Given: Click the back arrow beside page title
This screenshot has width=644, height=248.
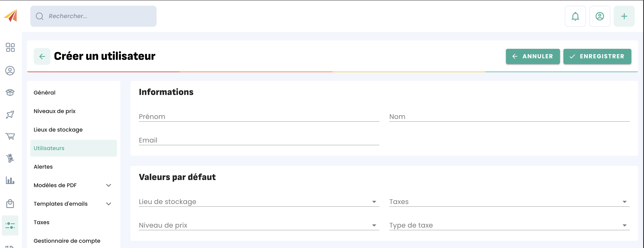Looking at the screenshot, I should (x=42, y=56).
